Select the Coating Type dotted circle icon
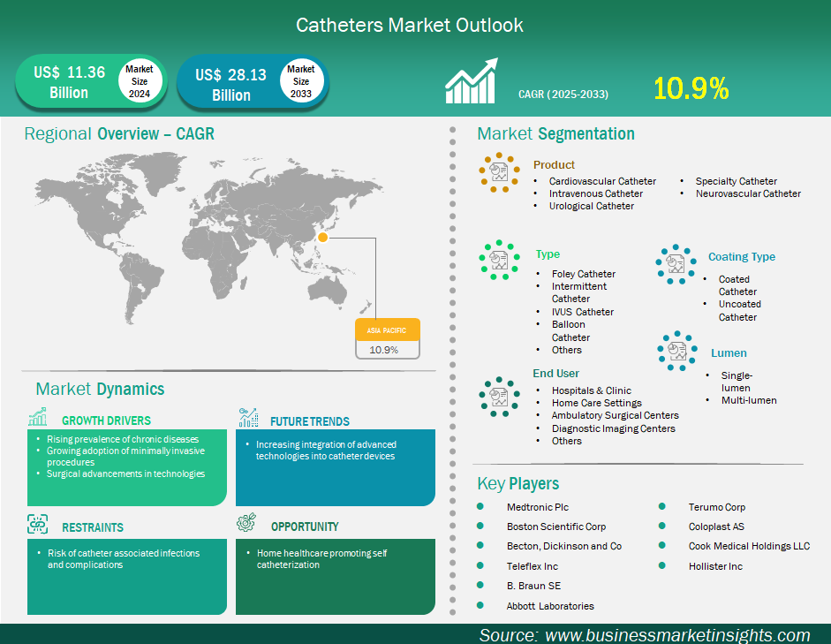Image resolution: width=831 pixels, height=644 pixels. pos(676,264)
